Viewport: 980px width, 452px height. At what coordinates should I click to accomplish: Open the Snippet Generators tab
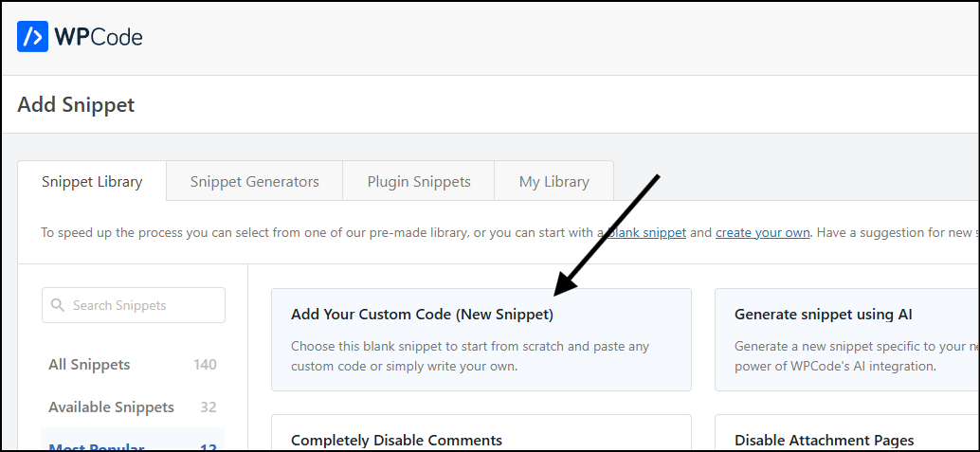(254, 181)
